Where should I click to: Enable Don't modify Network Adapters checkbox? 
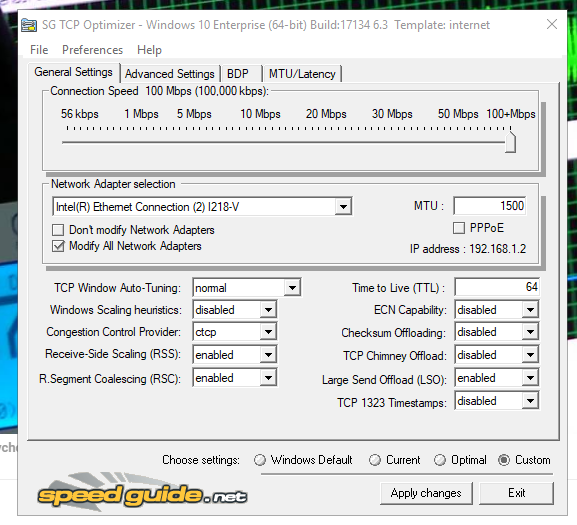click(x=58, y=230)
